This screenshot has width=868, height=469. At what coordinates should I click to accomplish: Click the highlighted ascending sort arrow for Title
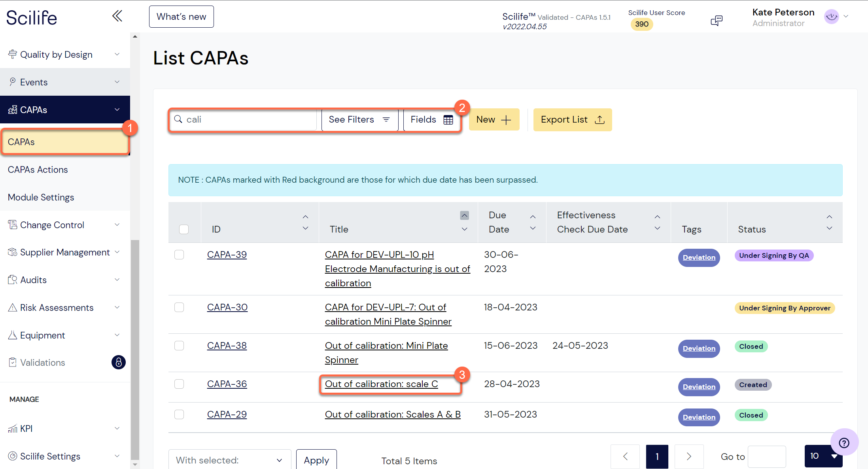tap(465, 216)
